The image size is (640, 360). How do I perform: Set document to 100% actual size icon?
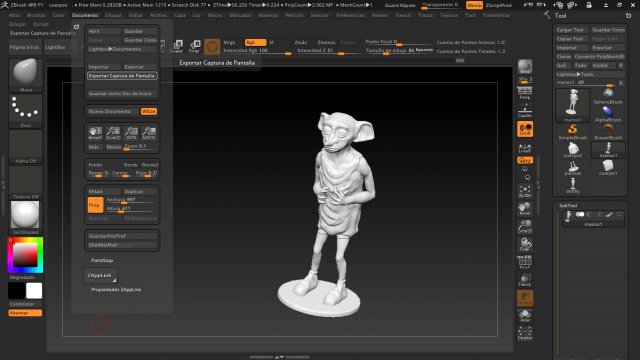pyautogui.click(x=131, y=133)
